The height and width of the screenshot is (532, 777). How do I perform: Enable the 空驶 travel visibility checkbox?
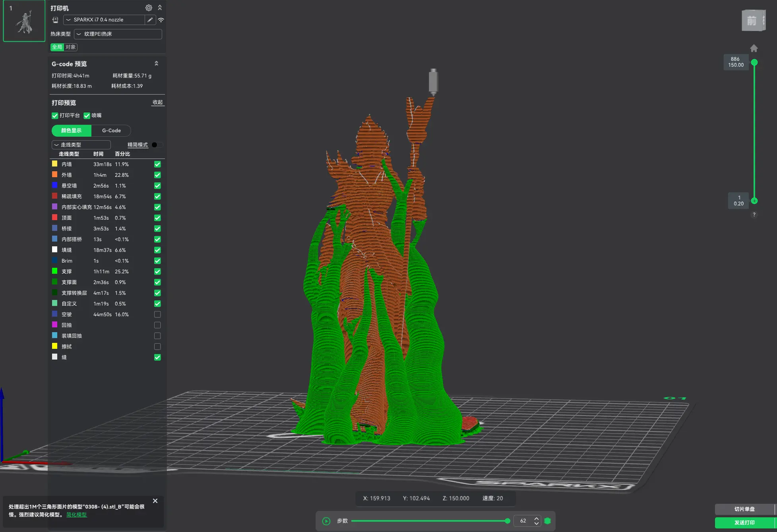click(157, 314)
